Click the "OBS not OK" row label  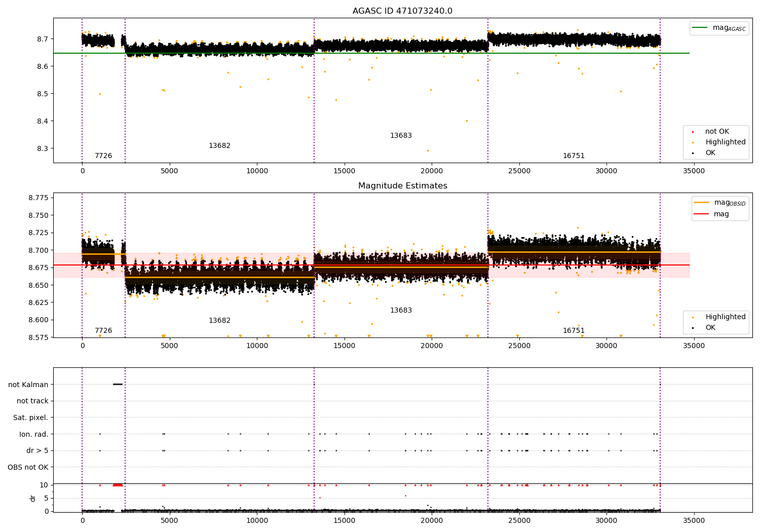point(28,467)
